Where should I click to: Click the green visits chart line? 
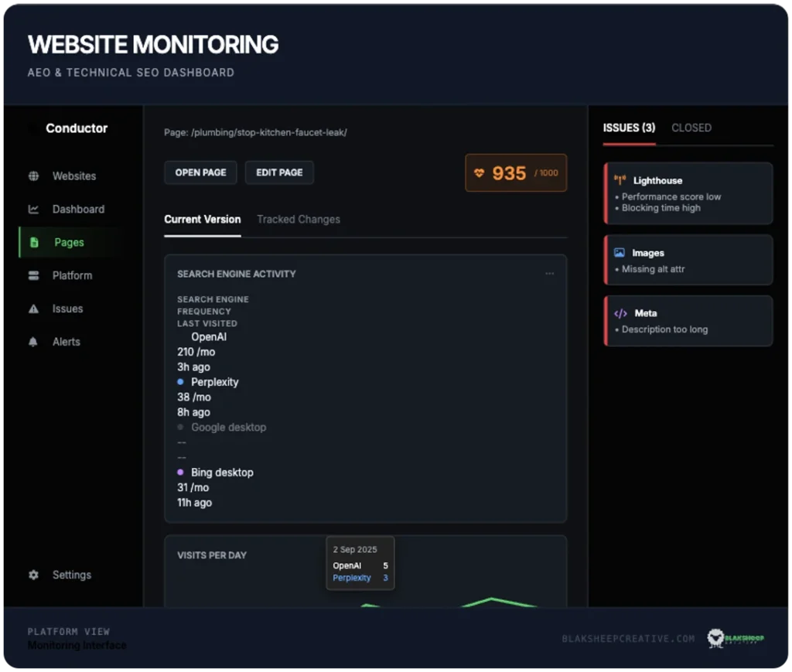491,600
